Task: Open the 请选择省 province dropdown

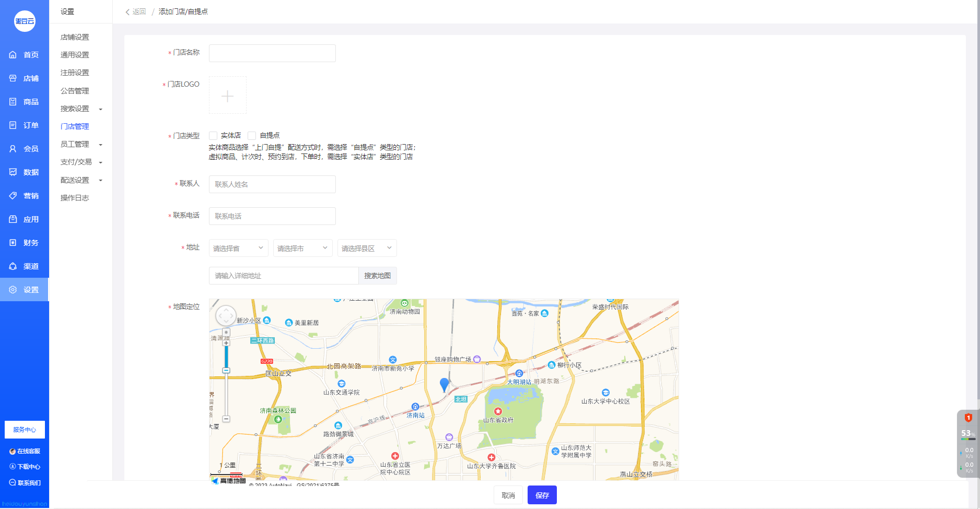Action: coord(238,248)
